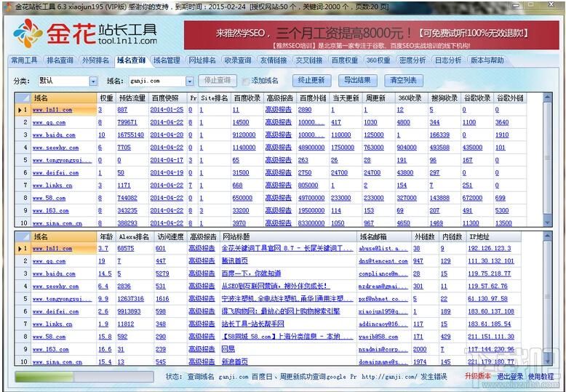Screen dimensions: 566x392
Task: Open www.qq.com link in upper table
Action: pos(49,123)
